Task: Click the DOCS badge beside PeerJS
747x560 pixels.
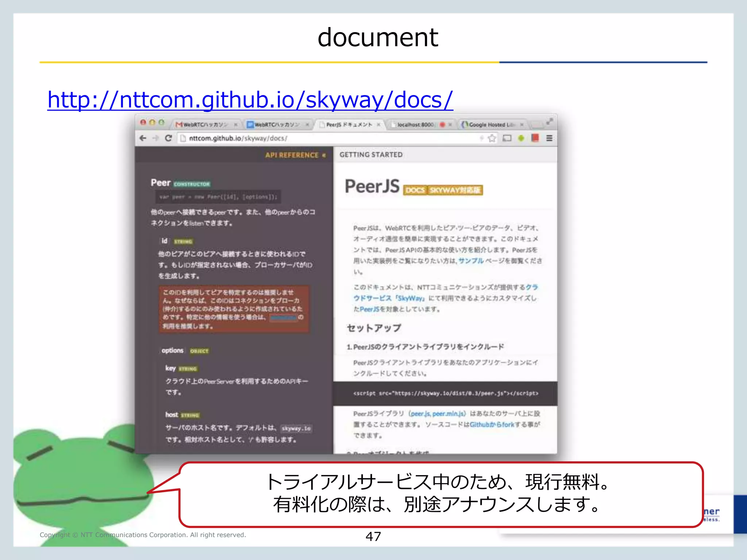Action: (x=415, y=190)
